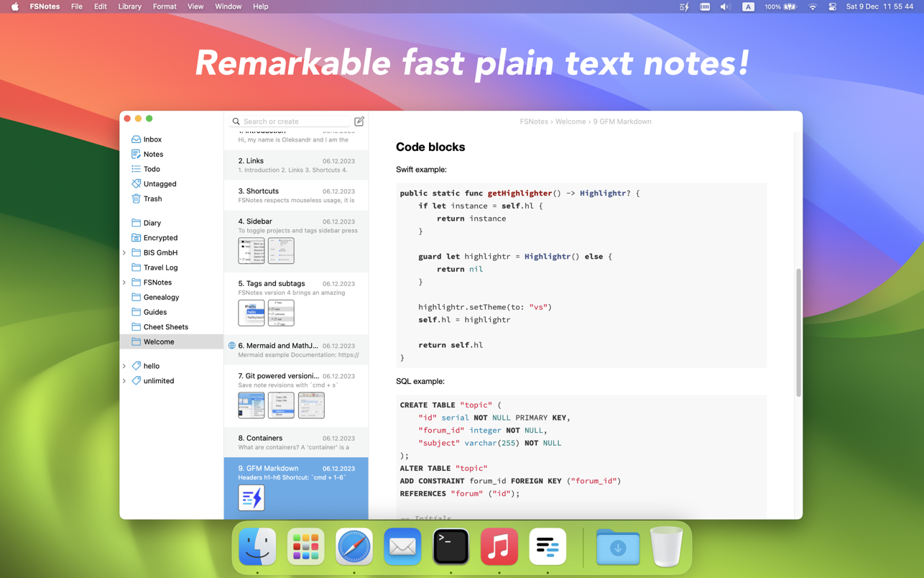Open the Window menu
This screenshot has height=578, width=924.
click(x=228, y=6)
